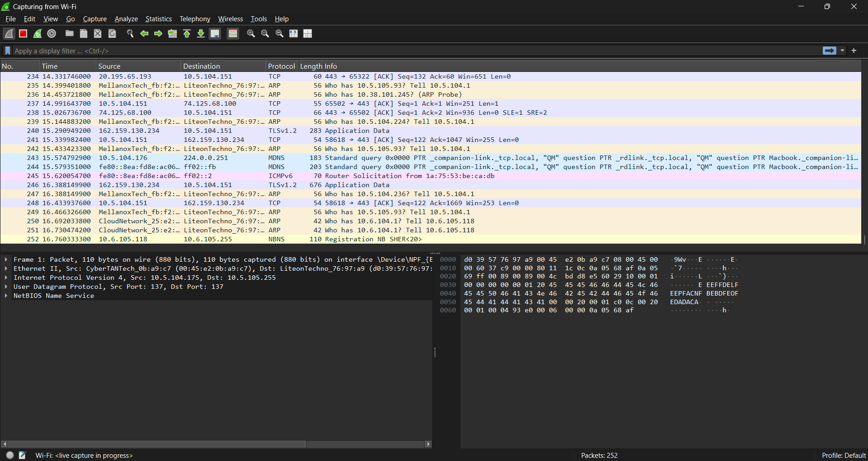Open the Analyze menu
868x461 pixels.
[x=126, y=19]
